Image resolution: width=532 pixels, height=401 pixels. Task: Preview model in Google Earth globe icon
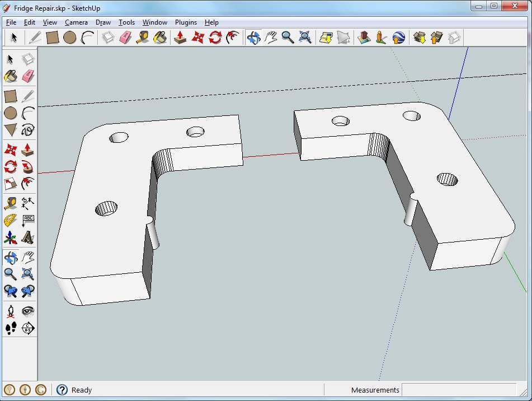pos(398,38)
